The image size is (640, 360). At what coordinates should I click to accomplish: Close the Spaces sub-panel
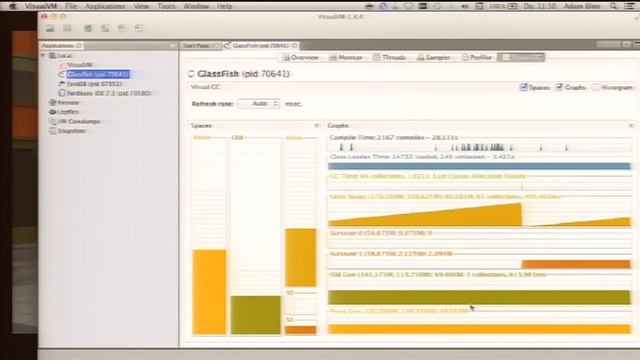click(316, 126)
